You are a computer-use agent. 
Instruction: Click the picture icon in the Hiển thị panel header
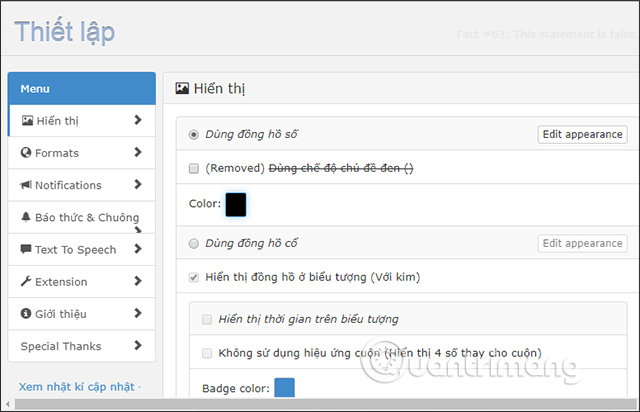[x=182, y=88]
